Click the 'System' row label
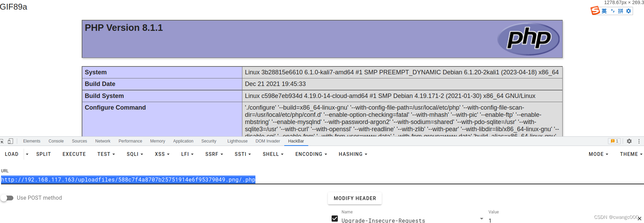Viewport: 644px width, 223px height. [96, 72]
